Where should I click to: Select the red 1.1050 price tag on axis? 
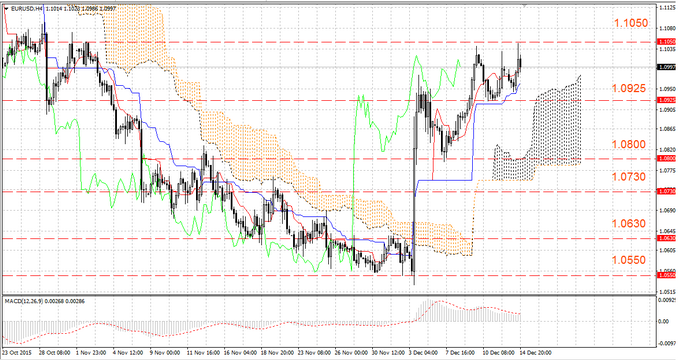pos(667,42)
